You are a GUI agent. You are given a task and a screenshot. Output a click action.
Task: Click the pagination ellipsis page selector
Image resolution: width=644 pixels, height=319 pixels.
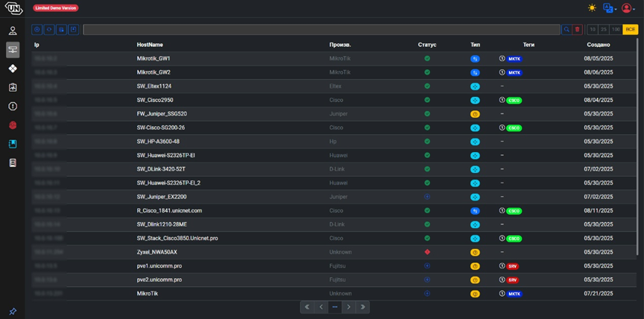click(335, 306)
